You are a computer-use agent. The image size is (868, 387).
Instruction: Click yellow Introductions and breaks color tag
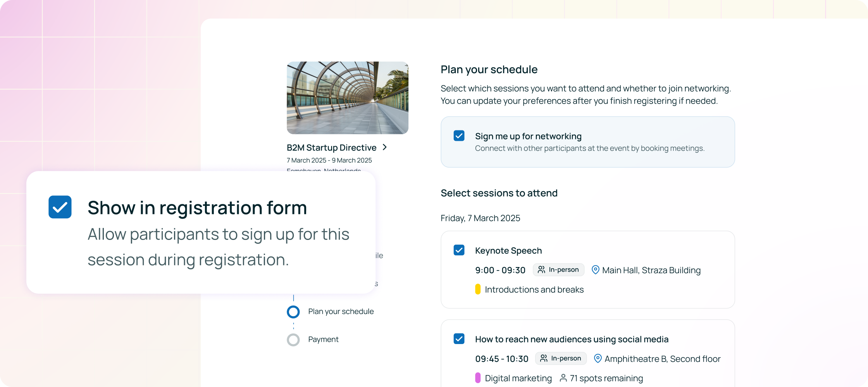478,289
